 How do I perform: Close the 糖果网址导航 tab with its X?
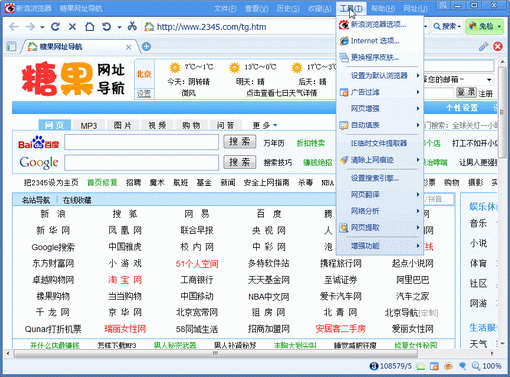tap(128, 47)
